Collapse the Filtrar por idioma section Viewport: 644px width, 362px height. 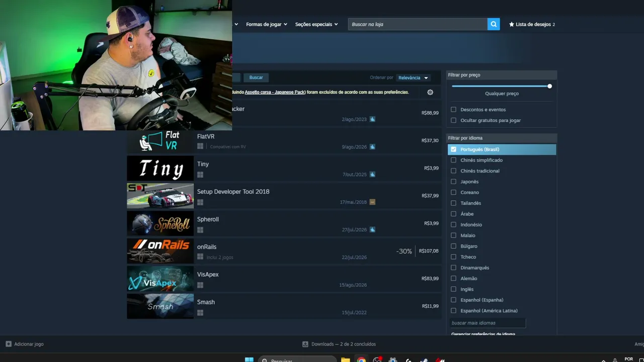tap(502, 138)
